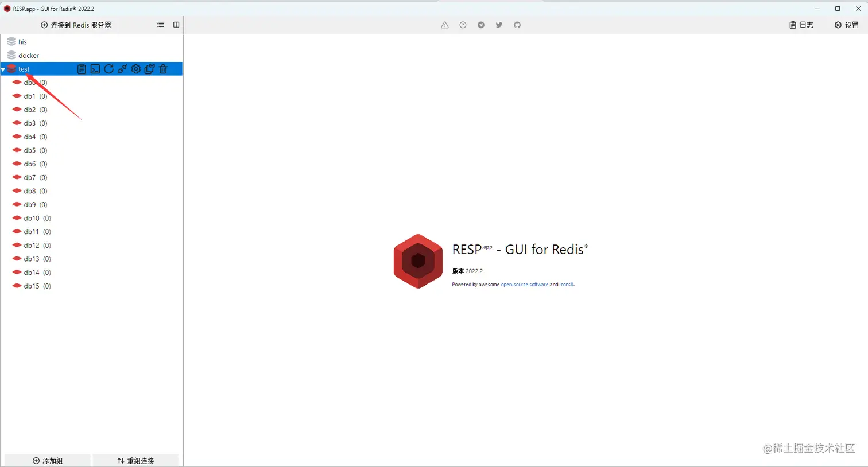Click the red db10 database icon
Screen dimensions: 868x467
[17, 218]
